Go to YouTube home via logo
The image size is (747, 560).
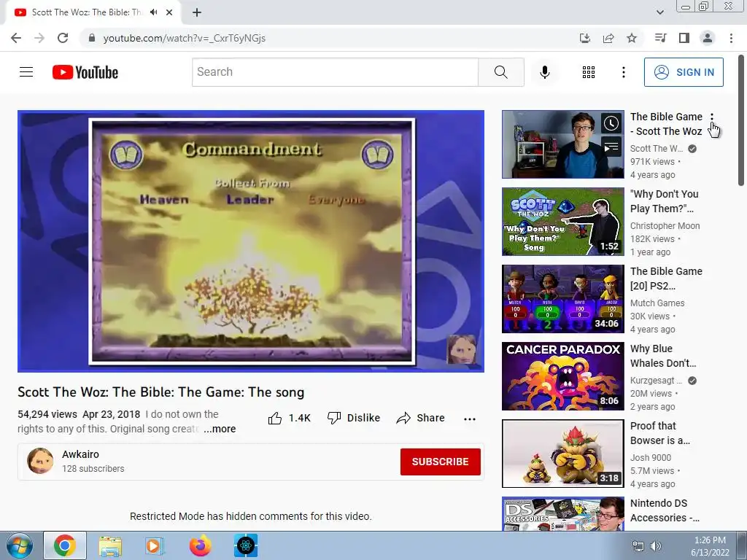[85, 72]
